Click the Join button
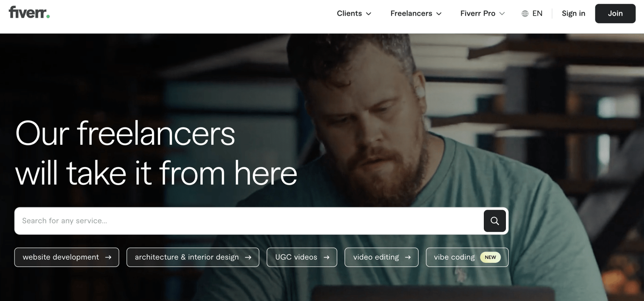The image size is (644, 301). coord(615,13)
